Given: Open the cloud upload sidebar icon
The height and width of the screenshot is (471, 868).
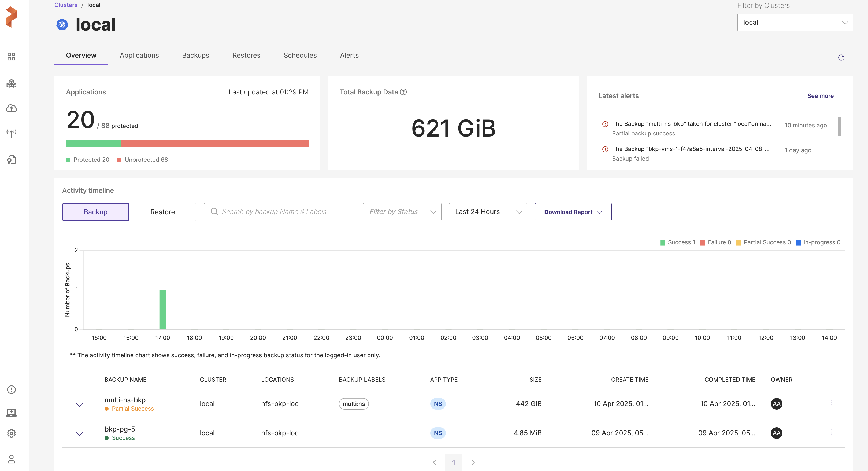Looking at the screenshot, I should tap(12, 108).
